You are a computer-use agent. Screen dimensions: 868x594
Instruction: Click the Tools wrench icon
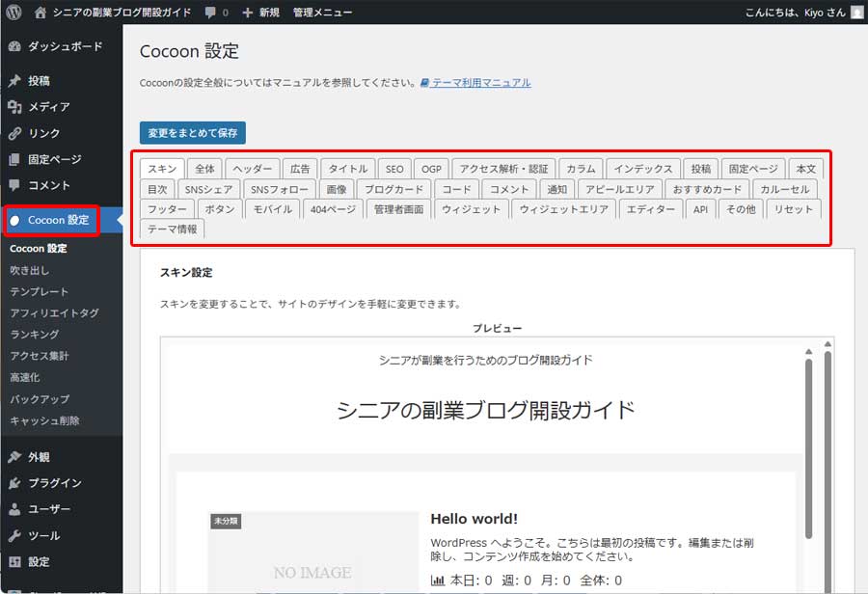(16, 535)
